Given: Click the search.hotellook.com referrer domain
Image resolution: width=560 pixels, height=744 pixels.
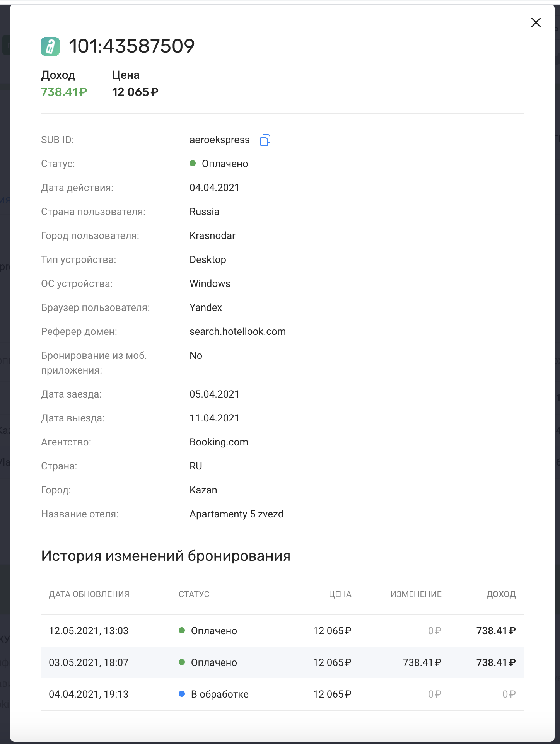Looking at the screenshot, I should pos(237,331).
